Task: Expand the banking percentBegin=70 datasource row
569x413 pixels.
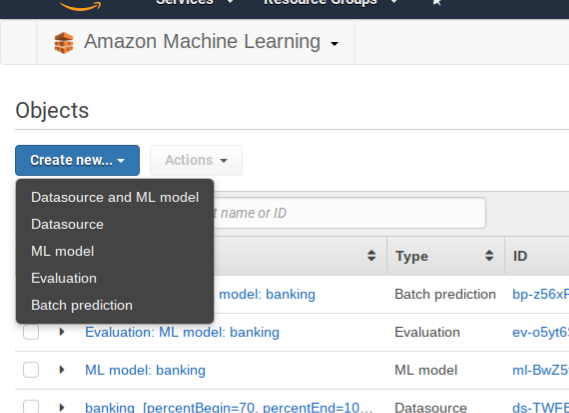Action: coord(62,407)
